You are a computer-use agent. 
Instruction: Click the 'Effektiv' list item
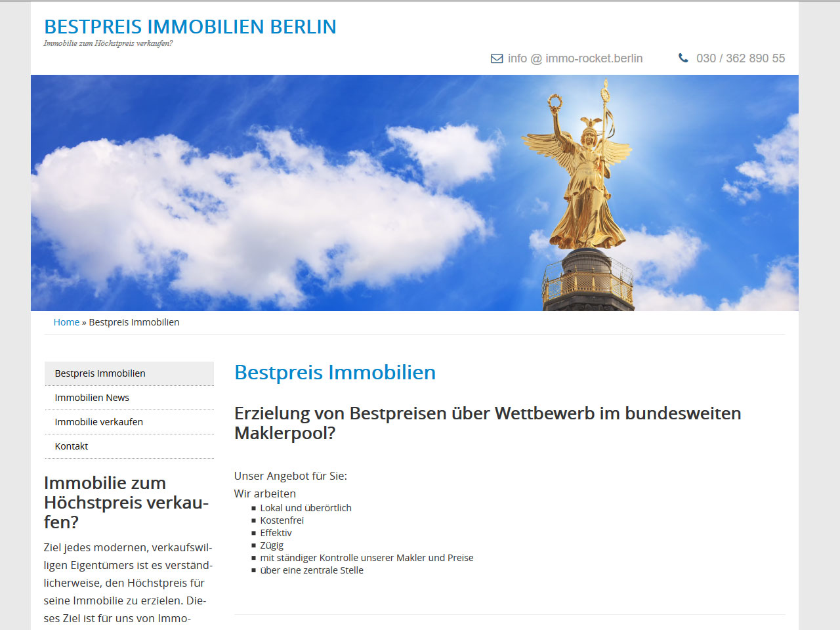pos(276,533)
